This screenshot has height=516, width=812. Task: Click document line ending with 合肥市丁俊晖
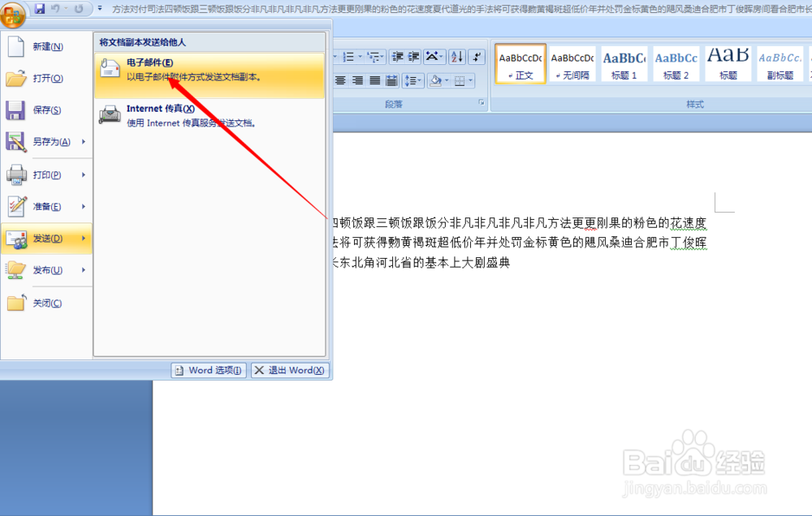[x=519, y=243]
